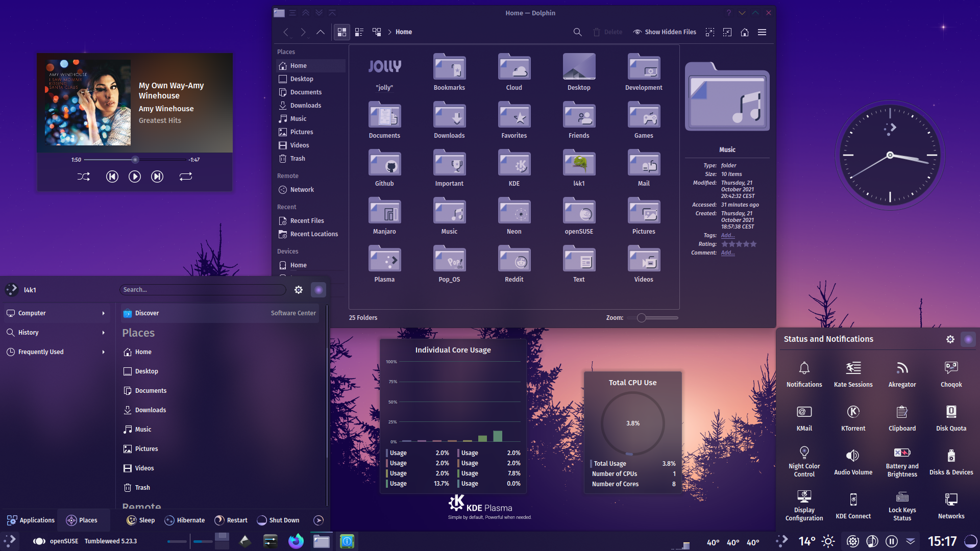This screenshot has height=551, width=980.
Task: Open Kate Sessions in system tray
Action: coord(853,374)
